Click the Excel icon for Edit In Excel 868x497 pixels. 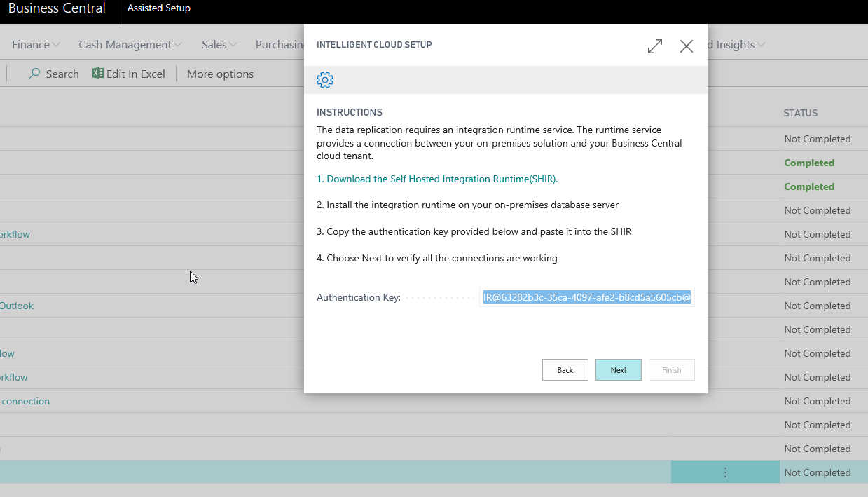click(98, 74)
